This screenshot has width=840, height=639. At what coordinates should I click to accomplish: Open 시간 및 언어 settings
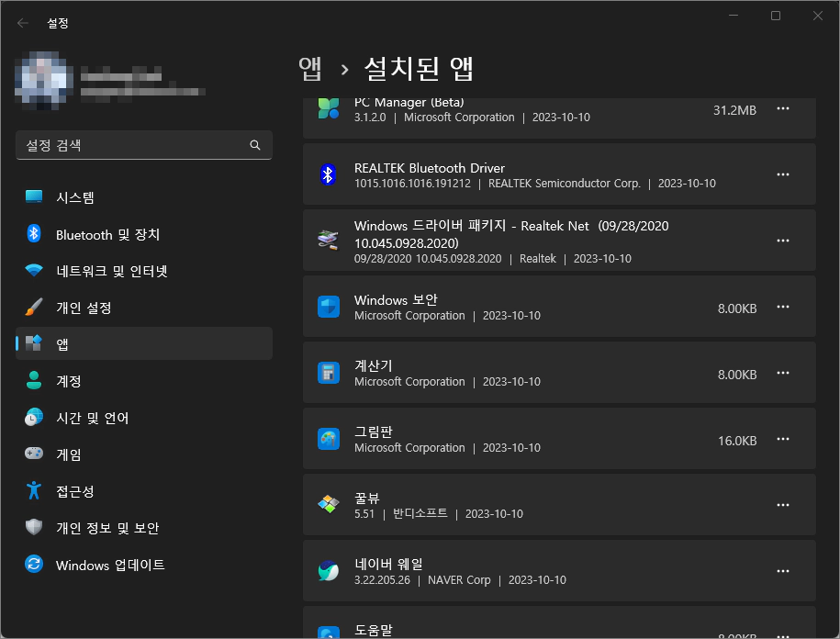coord(143,417)
